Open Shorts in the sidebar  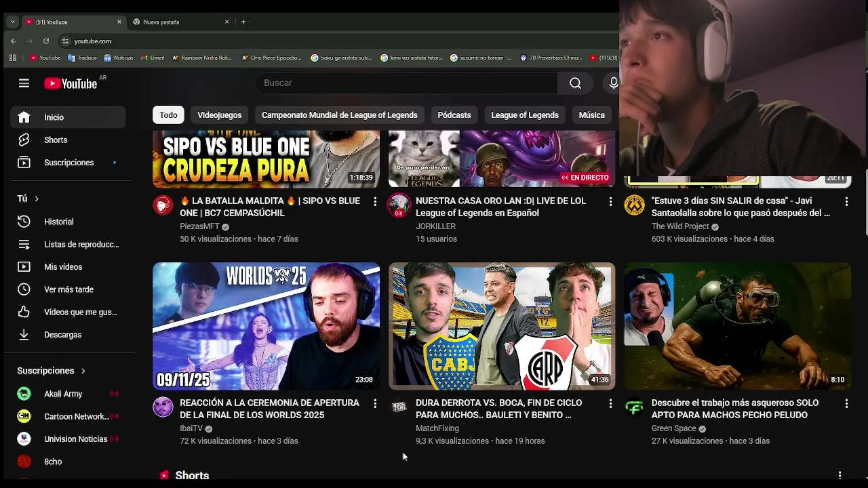(68, 140)
